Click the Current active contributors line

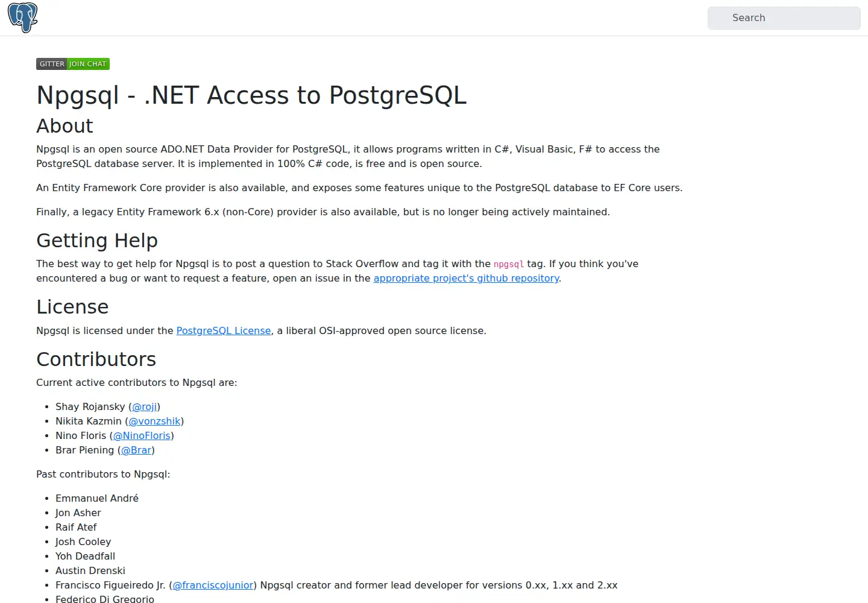click(137, 382)
